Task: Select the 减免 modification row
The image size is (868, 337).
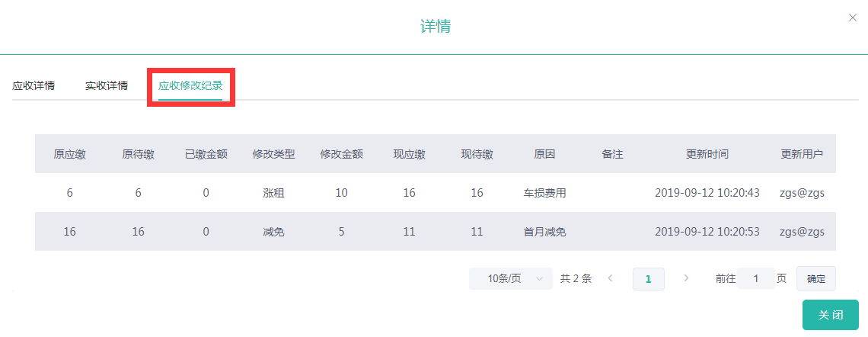Action: click(x=273, y=232)
